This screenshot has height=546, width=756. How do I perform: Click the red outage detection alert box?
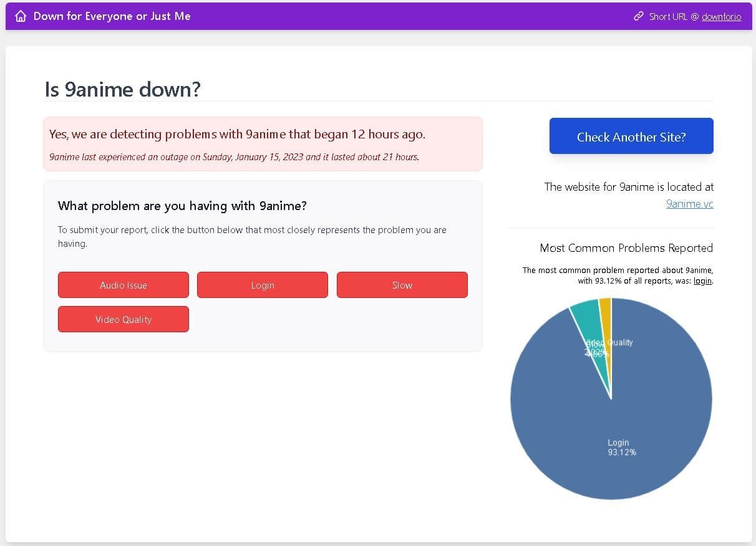(263, 144)
